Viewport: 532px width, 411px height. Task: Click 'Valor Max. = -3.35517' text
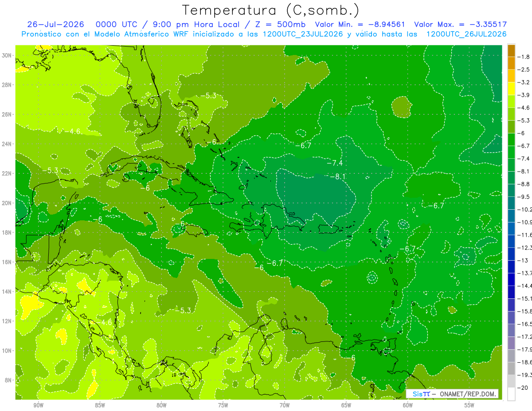point(460,24)
